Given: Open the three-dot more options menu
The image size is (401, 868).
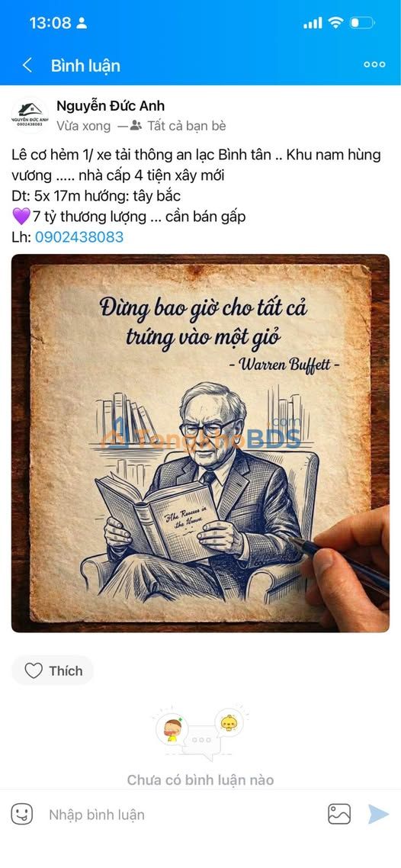Looking at the screenshot, I should click(x=374, y=65).
